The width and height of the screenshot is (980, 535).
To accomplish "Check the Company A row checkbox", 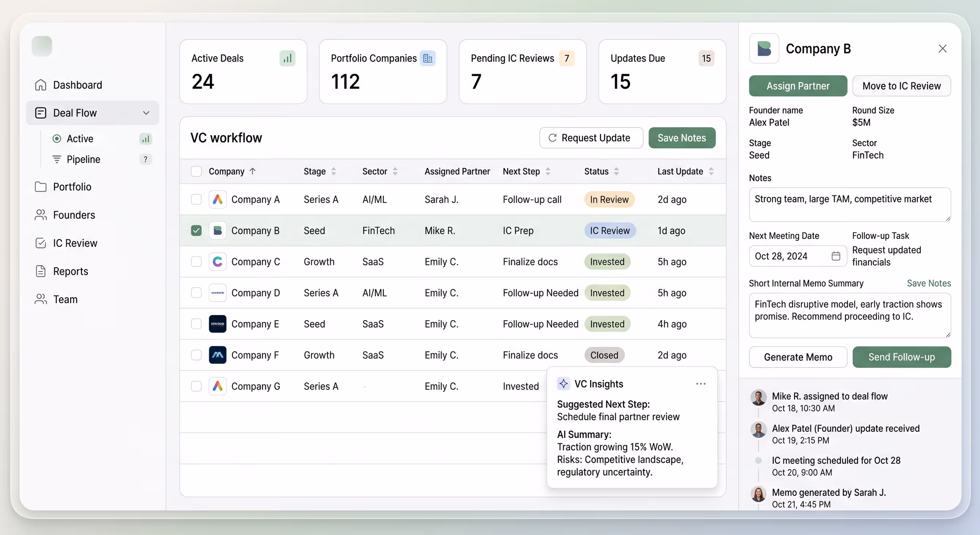I will 196,199.
